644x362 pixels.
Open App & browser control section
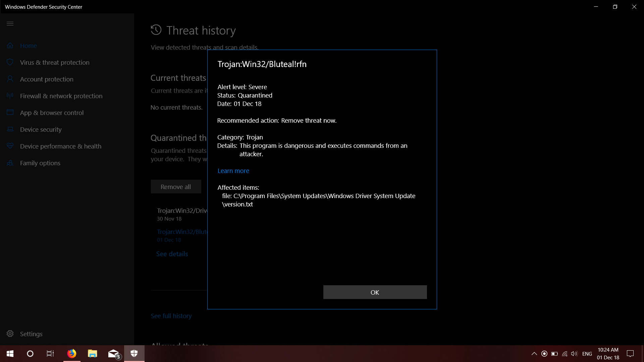coord(52,113)
